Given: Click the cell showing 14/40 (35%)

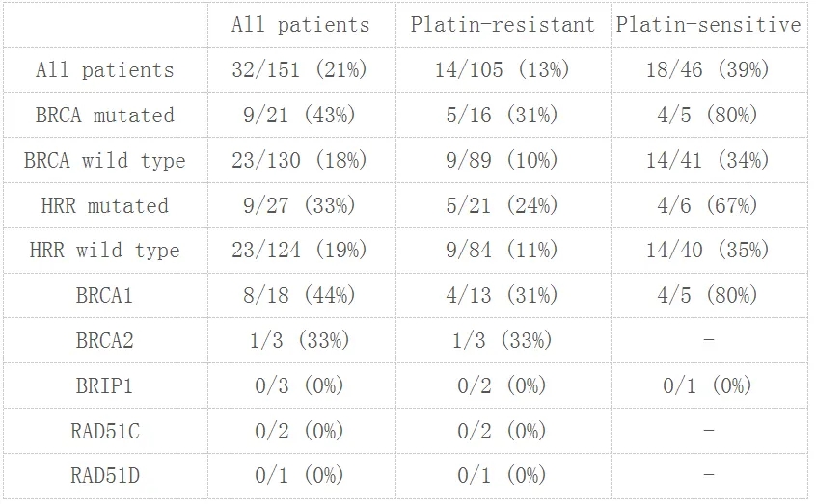Looking at the screenshot, I should [x=709, y=251].
